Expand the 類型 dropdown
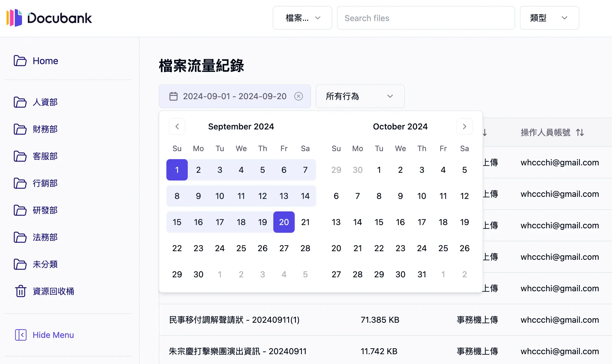 click(549, 18)
